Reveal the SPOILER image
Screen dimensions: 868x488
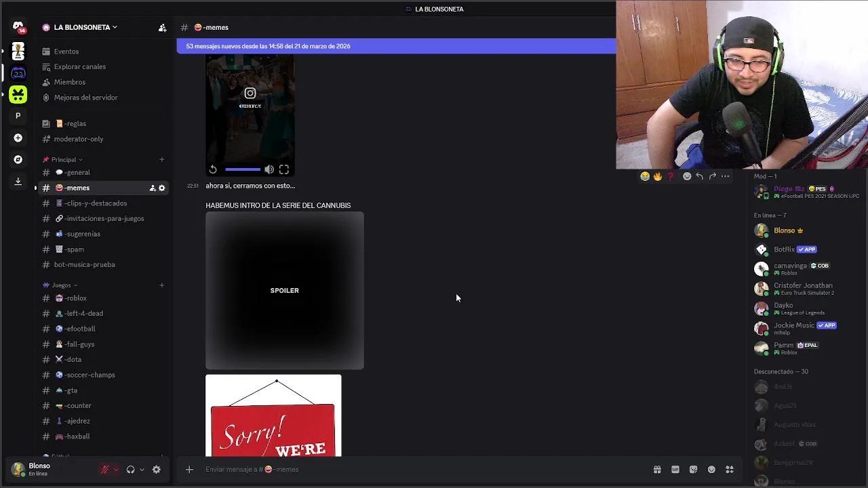(x=285, y=291)
